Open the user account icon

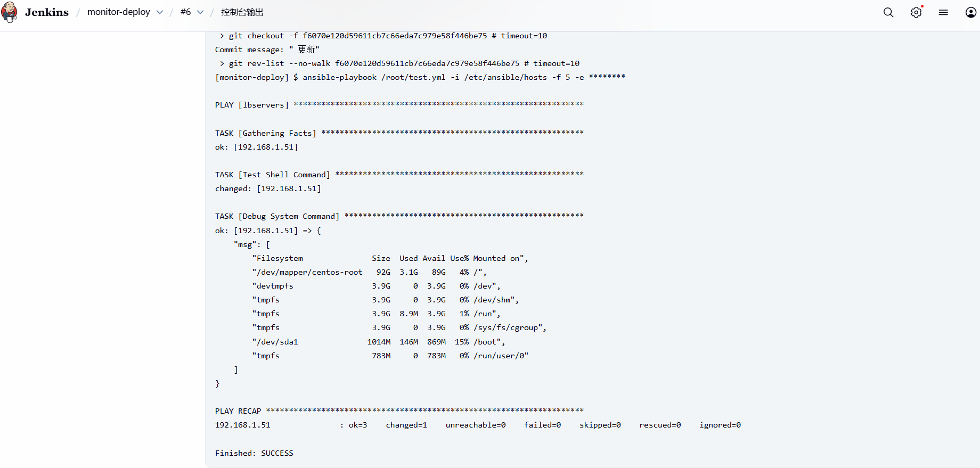(x=970, y=12)
